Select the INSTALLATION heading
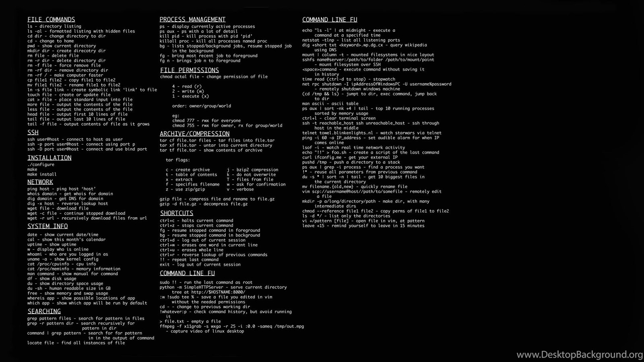The width and height of the screenshot is (644, 362). point(49,158)
